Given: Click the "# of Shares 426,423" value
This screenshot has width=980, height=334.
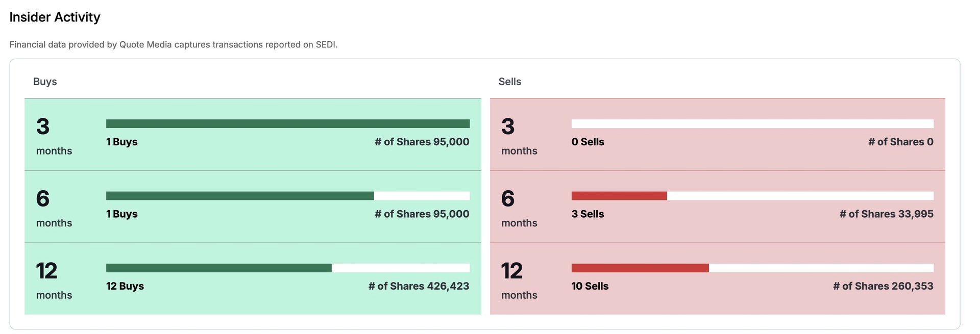Looking at the screenshot, I should [x=419, y=286].
